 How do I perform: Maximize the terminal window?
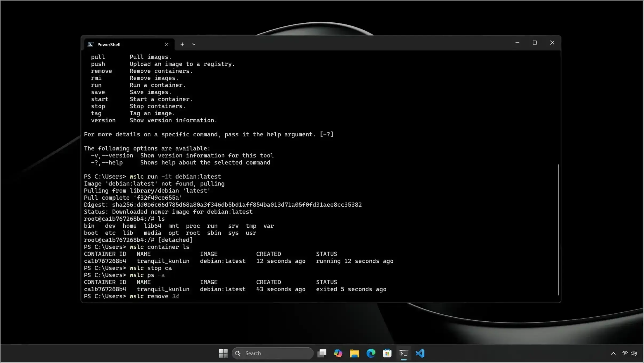coord(535,43)
